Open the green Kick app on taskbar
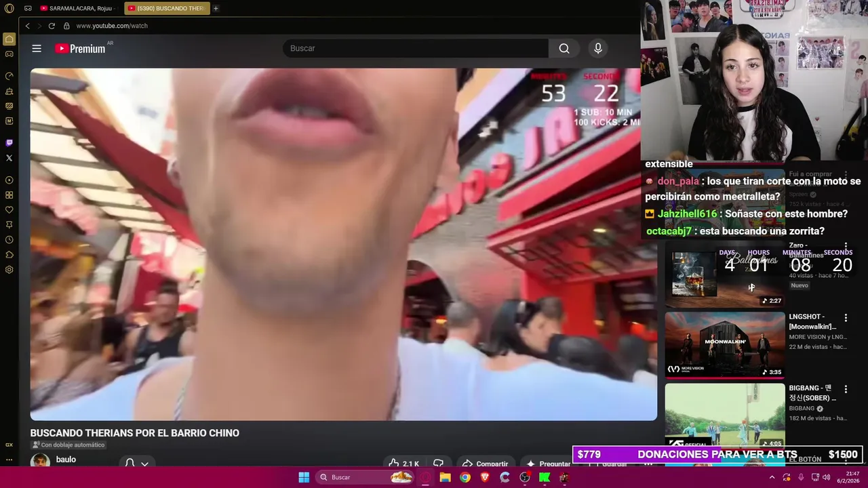The height and width of the screenshot is (488, 868). (x=544, y=477)
